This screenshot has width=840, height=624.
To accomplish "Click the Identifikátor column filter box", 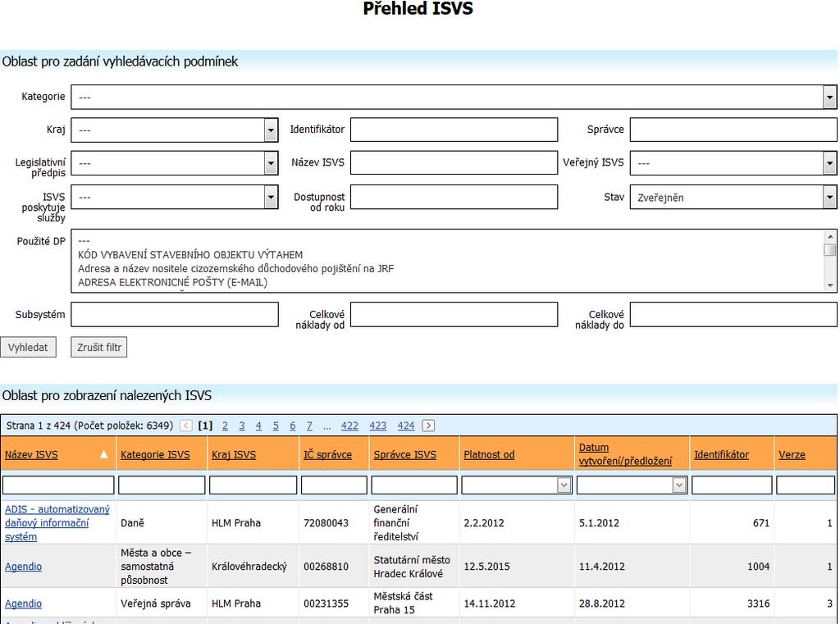I will pos(732,485).
